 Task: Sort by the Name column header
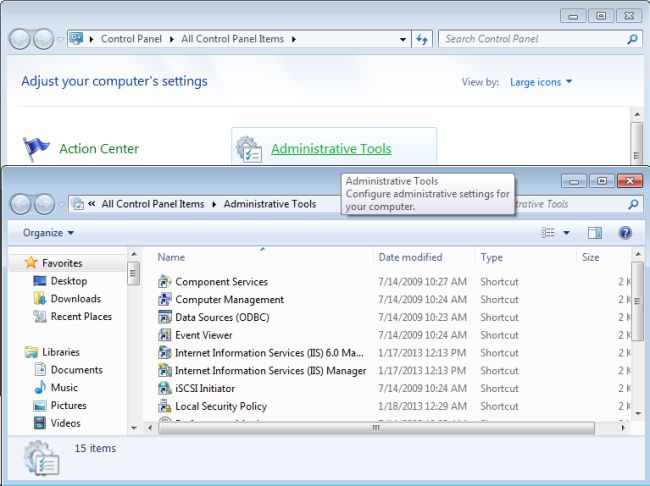[171, 257]
